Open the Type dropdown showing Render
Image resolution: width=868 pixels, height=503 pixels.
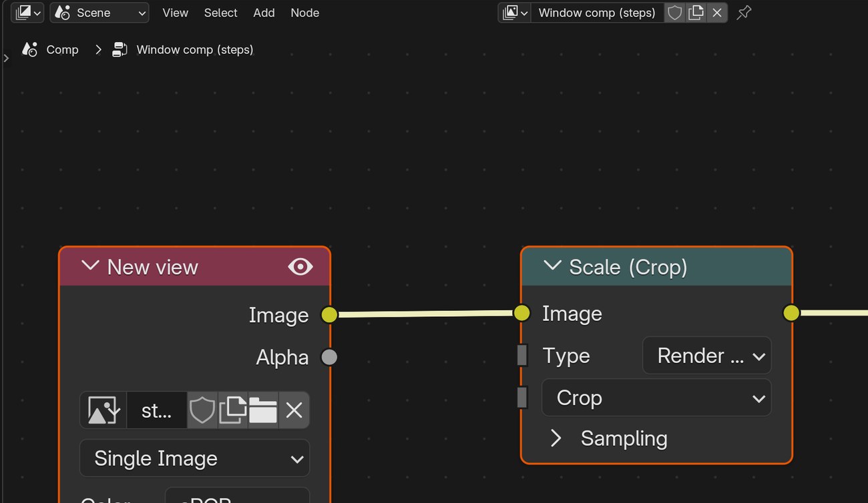point(707,356)
